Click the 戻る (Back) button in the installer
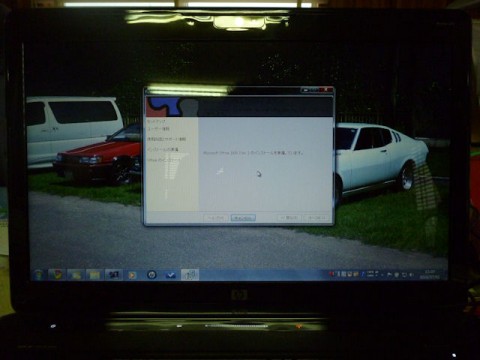Viewport: 480px width, 360px height. click(x=289, y=218)
